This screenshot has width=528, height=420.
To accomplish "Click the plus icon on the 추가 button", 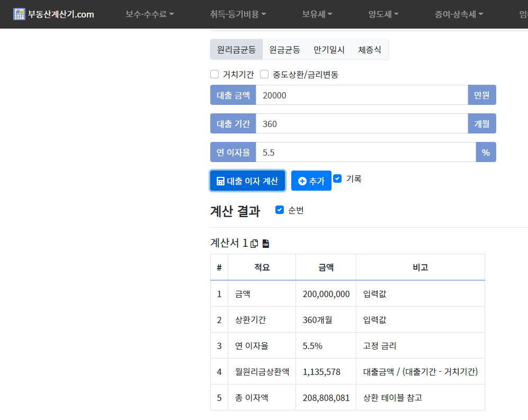I will 301,181.
